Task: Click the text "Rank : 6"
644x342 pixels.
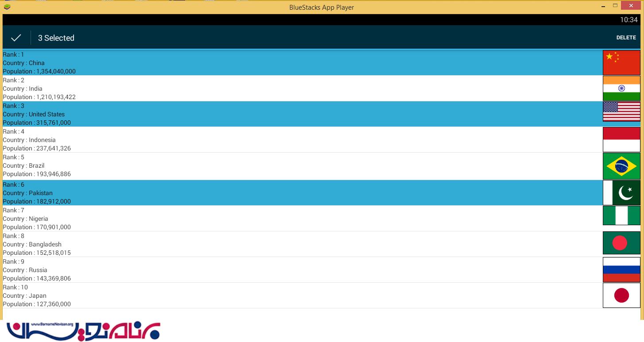Action: (13, 184)
